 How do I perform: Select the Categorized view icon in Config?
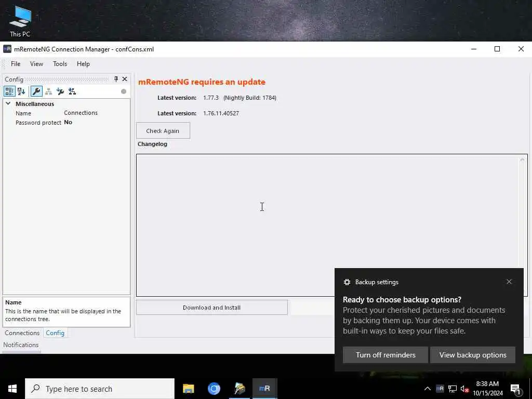point(9,91)
